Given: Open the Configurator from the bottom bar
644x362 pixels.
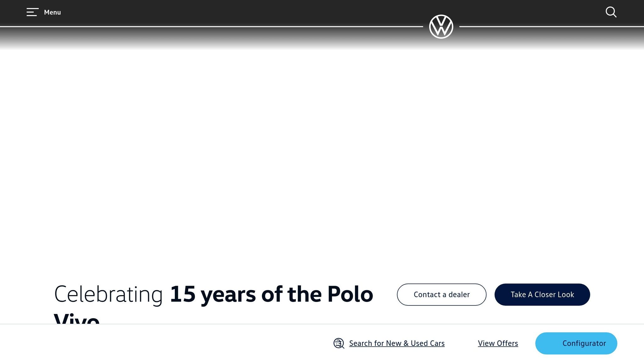Looking at the screenshot, I should coord(576,343).
